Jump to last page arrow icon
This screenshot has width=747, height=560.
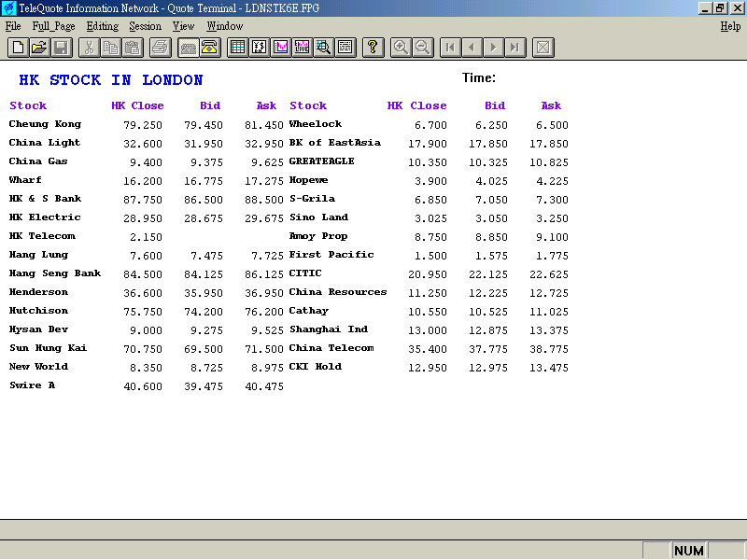515,48
